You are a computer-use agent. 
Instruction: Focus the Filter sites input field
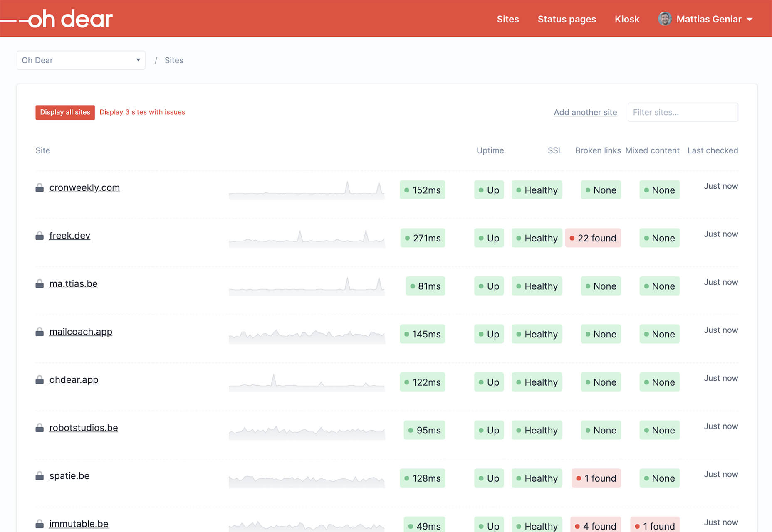pos(683,112)
